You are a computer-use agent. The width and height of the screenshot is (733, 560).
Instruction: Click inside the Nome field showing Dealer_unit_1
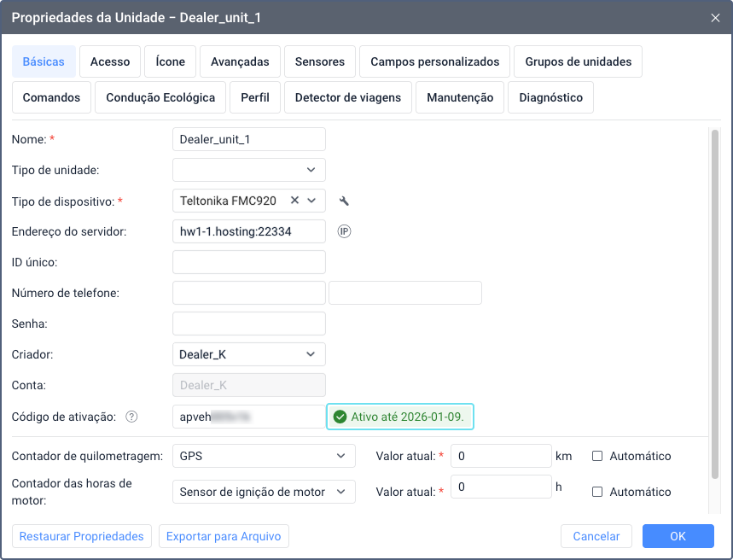248,139
